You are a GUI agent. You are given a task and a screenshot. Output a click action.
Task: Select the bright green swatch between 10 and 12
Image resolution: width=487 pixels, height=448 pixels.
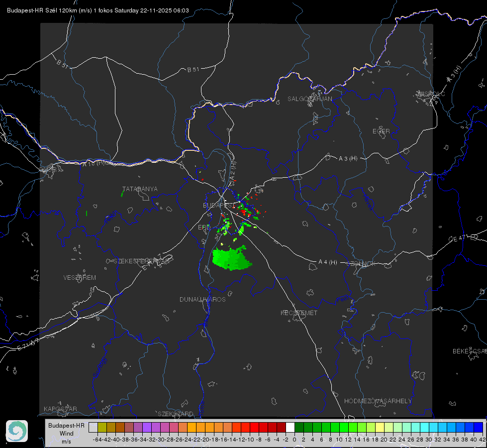coord(344,427)
